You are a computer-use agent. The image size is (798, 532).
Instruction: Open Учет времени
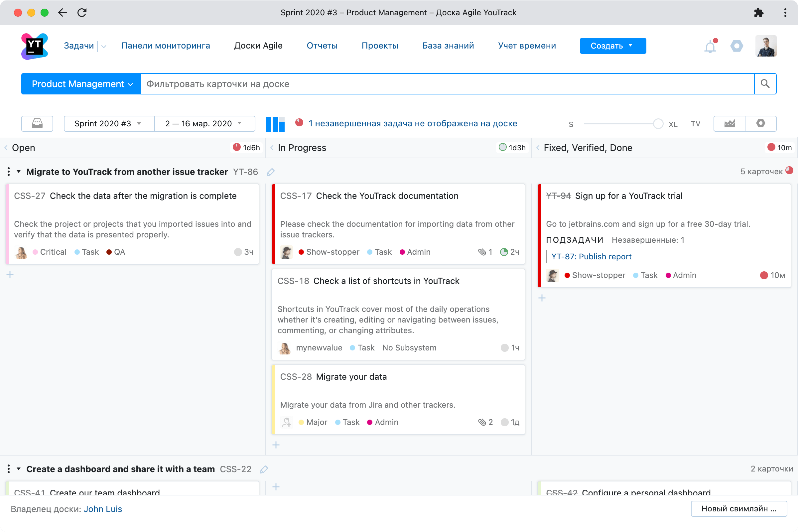coord(527,46)
